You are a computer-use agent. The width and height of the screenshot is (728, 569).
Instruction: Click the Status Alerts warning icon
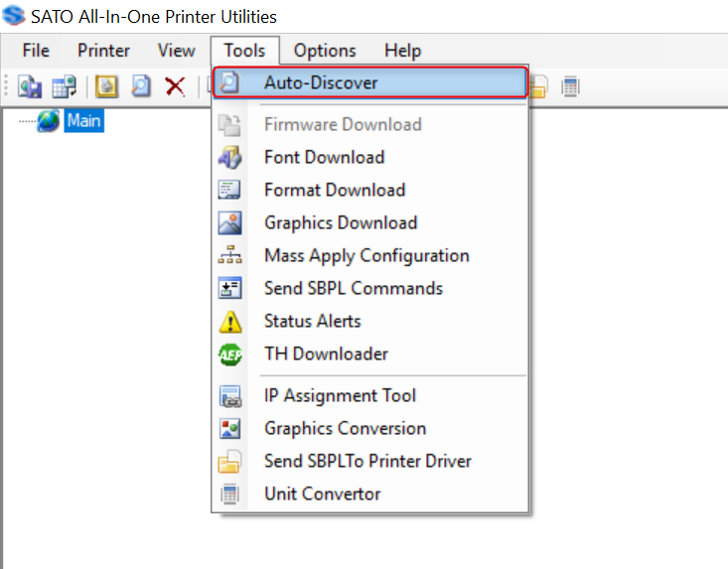pyautogui.click(x=229, y=321)
